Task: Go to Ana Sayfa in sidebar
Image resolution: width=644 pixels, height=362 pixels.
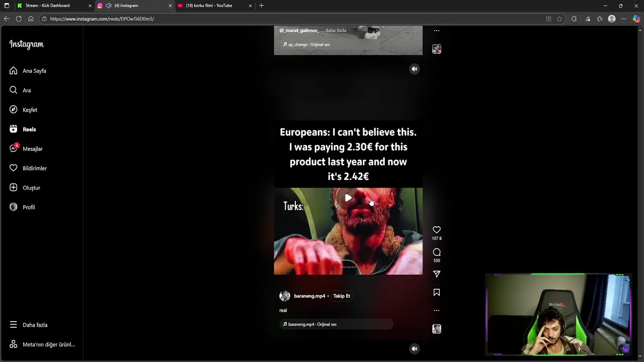Action: (28, 71)
